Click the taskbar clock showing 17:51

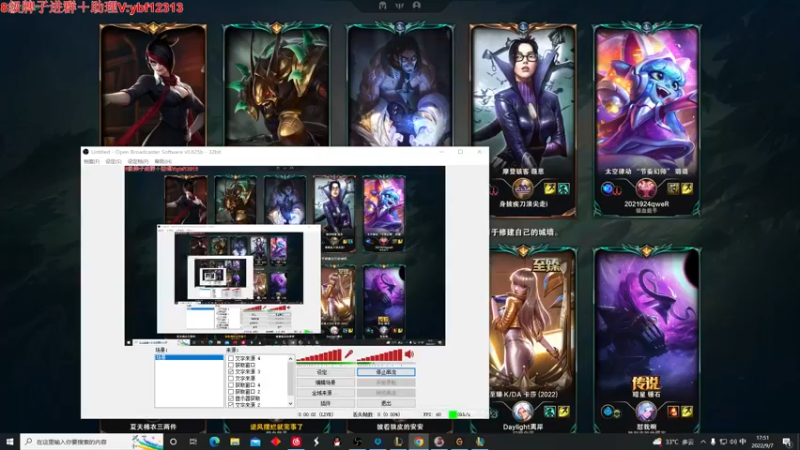tap(762, 442)
